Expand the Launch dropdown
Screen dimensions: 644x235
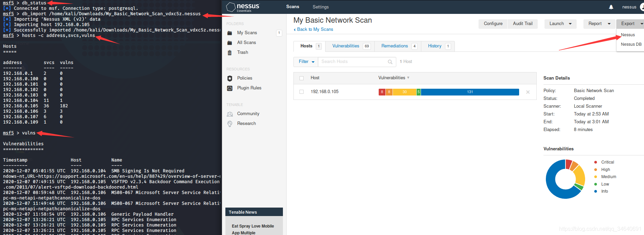(560, 24)
